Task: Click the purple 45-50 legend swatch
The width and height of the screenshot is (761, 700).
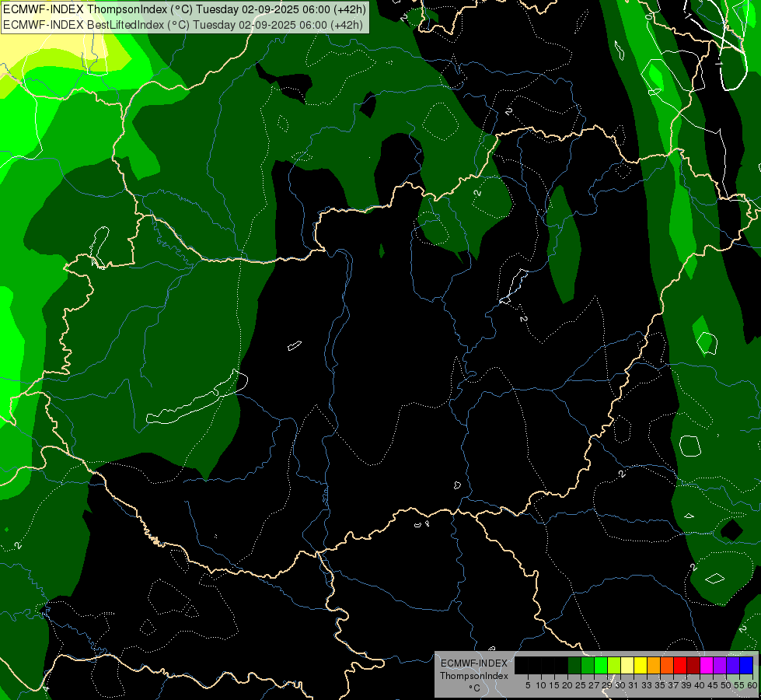Action: [720, 665]
